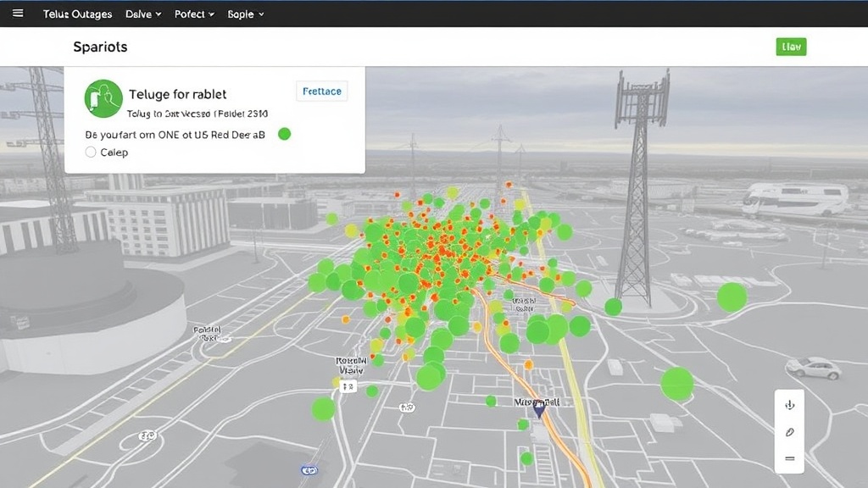868x488 pixels.
Task: Expand the Dalve dropdown
Action: [143, 14]
